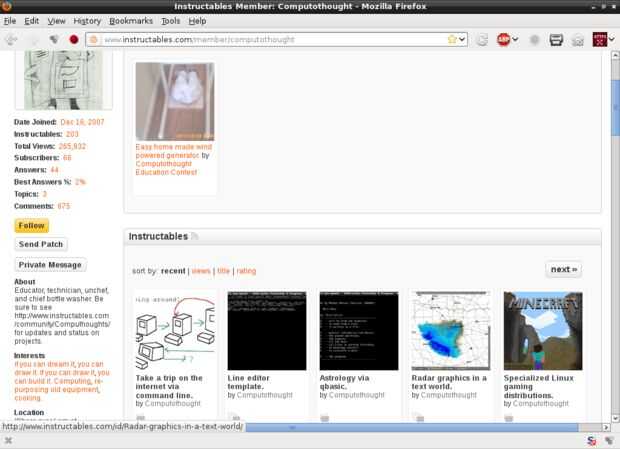Open the Help menu

coord(197,21)
